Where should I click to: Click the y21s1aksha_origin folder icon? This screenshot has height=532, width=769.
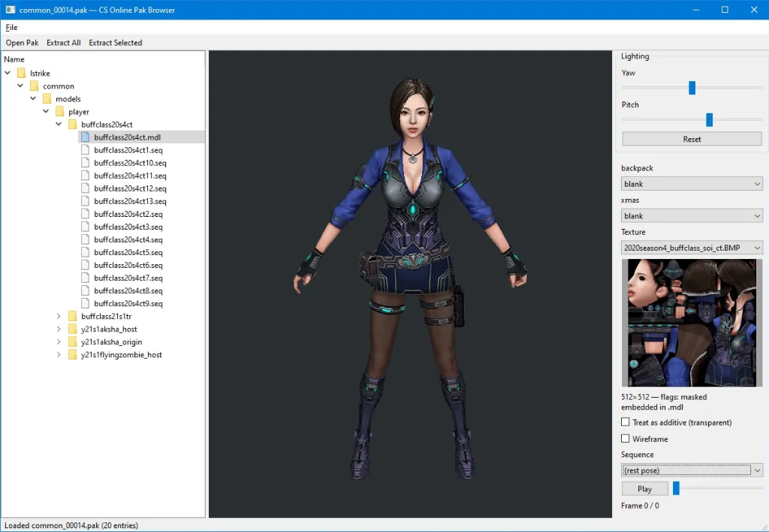tap(72, 342)
